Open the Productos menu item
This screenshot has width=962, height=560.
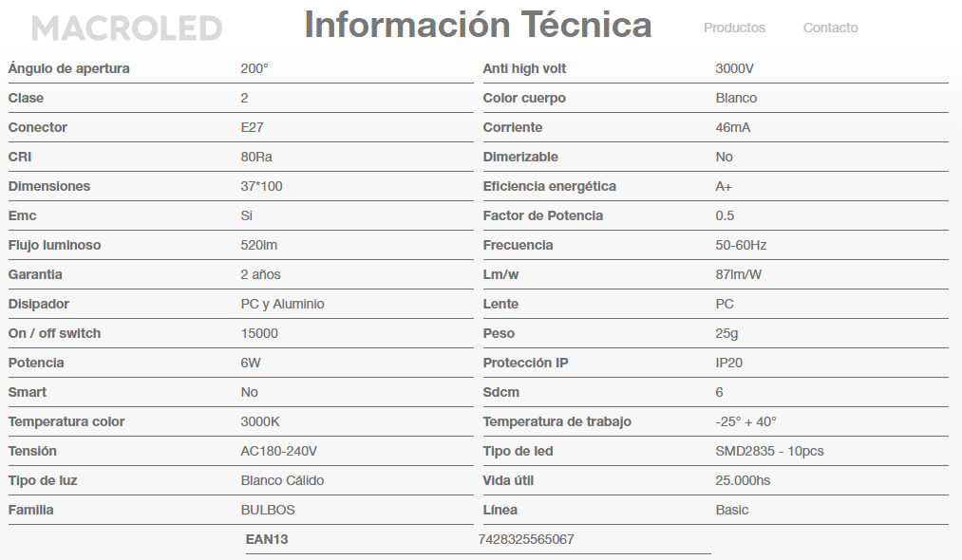point(734,28)
